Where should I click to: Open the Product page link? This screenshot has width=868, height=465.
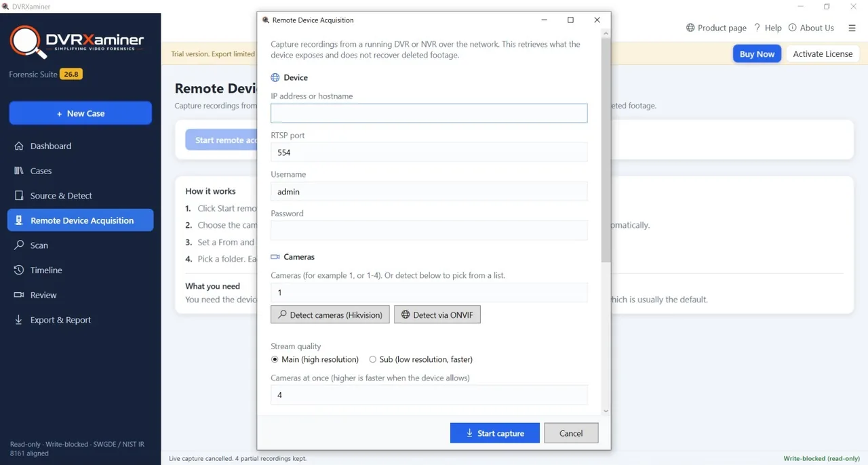722,28
